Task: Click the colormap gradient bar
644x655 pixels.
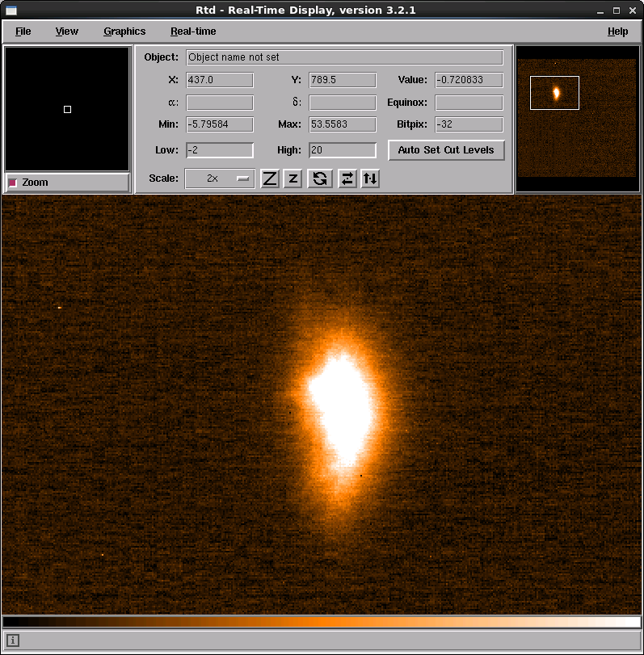Action: click(322, 622)
